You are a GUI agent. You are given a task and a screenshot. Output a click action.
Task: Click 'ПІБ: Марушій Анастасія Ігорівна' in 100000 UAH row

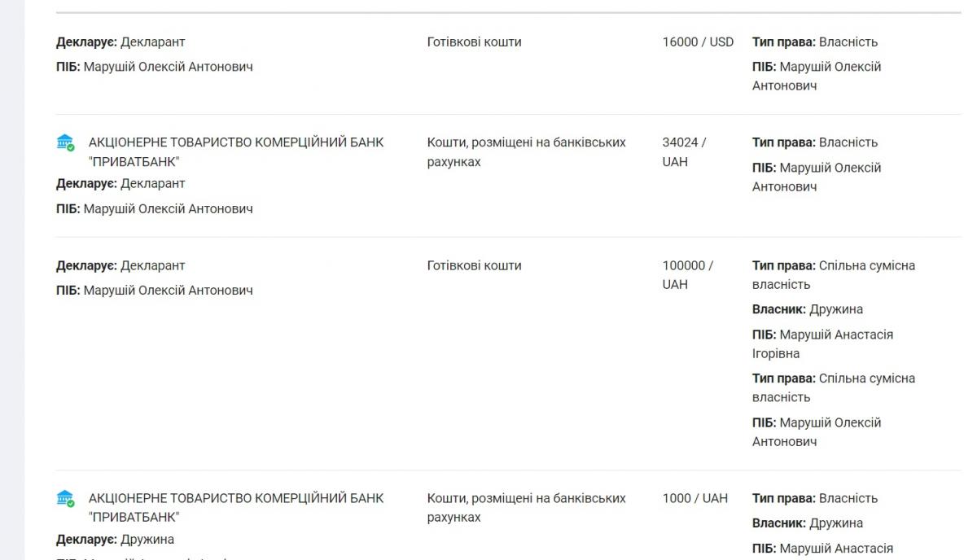pos(822,343)
